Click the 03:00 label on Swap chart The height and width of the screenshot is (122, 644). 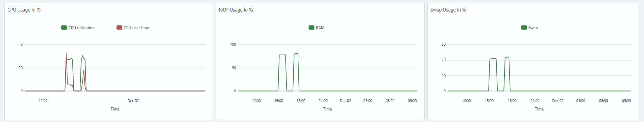point(580,101)
